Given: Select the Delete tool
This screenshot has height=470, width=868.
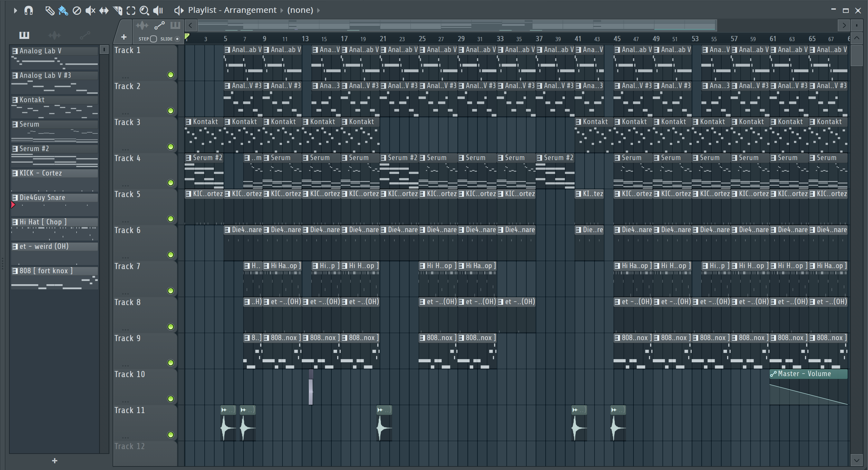Looking at the screenshot, I should (x=77, y=11).
